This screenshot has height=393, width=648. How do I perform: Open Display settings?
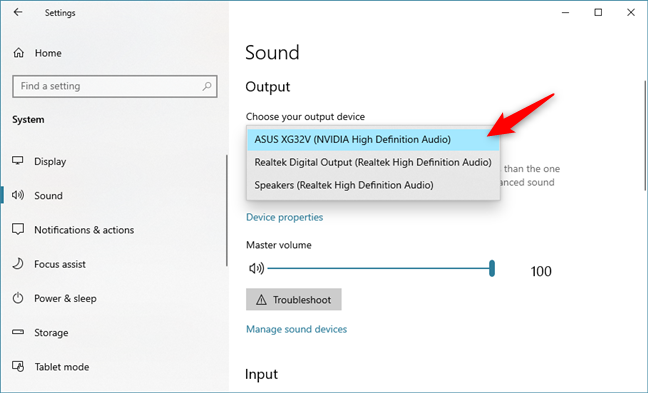point(50,161)
